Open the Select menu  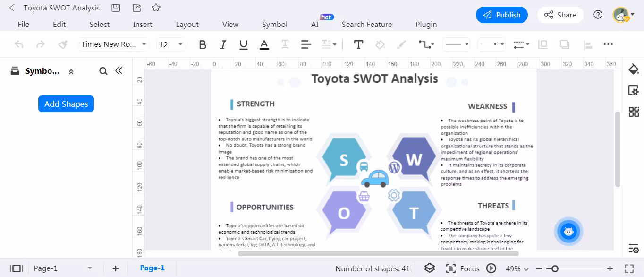click(99, 24)
